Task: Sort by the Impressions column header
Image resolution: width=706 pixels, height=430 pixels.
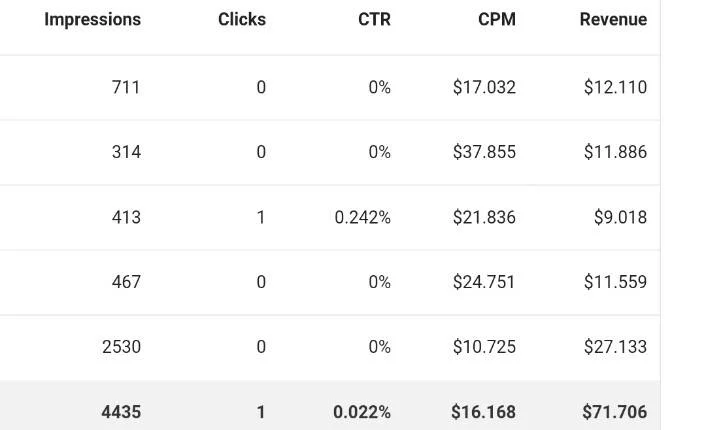Action: tap(92, 19)
